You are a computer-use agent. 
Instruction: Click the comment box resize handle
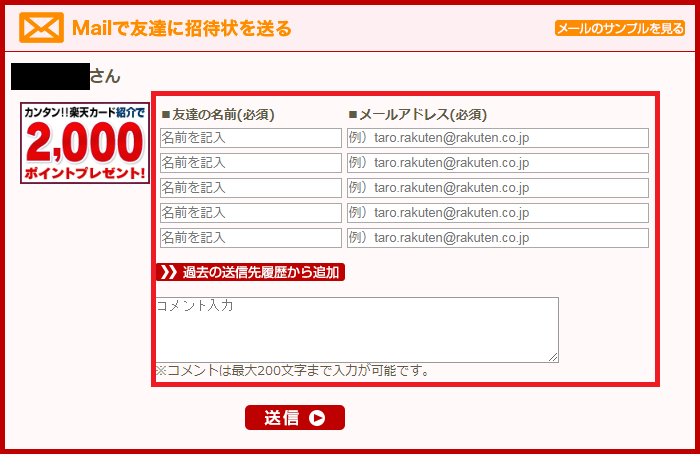(553, 357)
